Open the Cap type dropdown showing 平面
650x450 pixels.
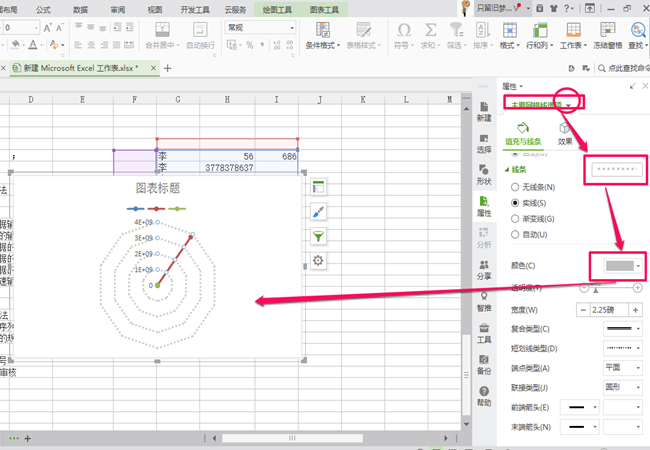(622, 368)
